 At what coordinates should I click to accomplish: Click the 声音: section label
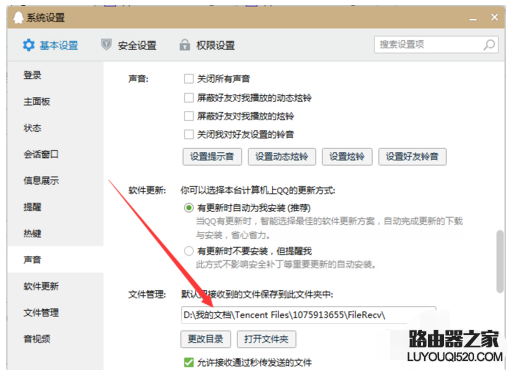[x=138, y=79]
